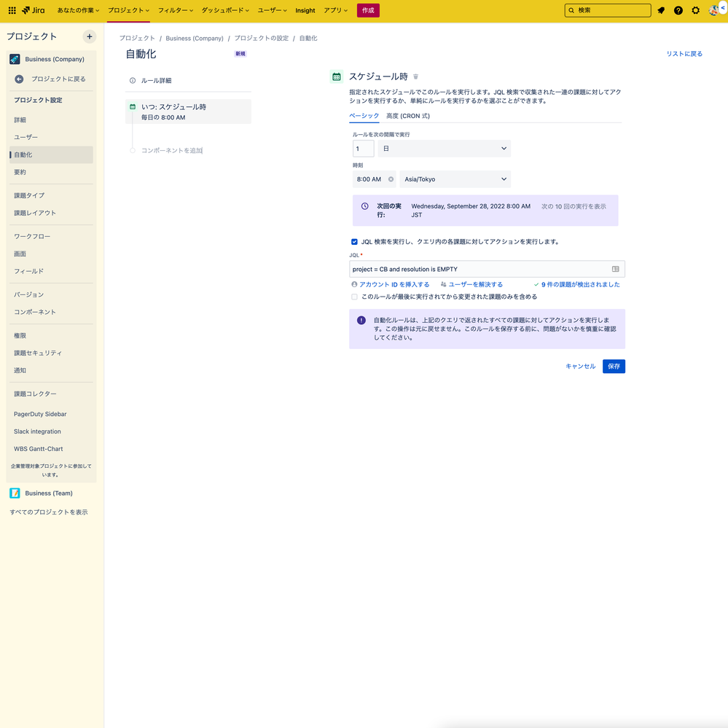Uncheck the JQL 検索を実行 checkbox
The width and height of the screenshot is (728, 728).
click(x=354, y=241)
